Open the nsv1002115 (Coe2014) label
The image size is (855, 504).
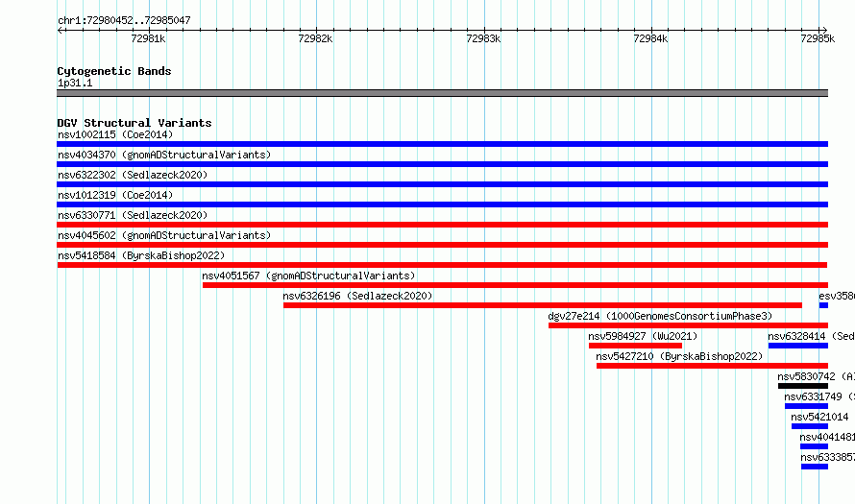(x=115, y=134)
